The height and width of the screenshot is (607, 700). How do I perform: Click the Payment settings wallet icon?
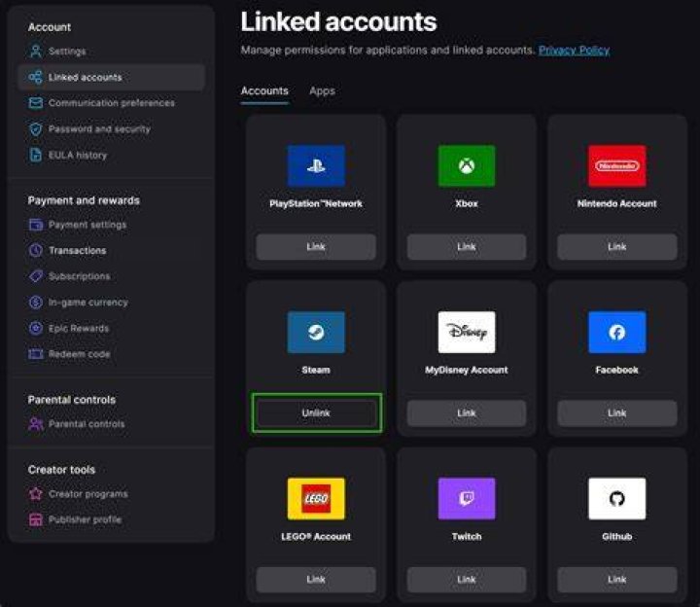[36, 224]
